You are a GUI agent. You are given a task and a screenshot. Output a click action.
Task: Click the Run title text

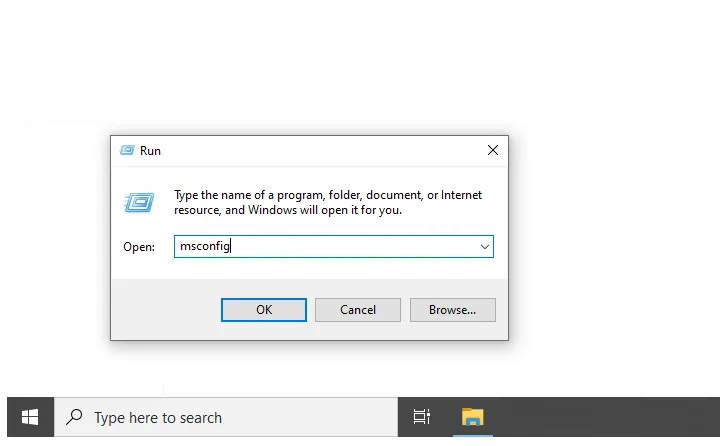pos(150,151)
